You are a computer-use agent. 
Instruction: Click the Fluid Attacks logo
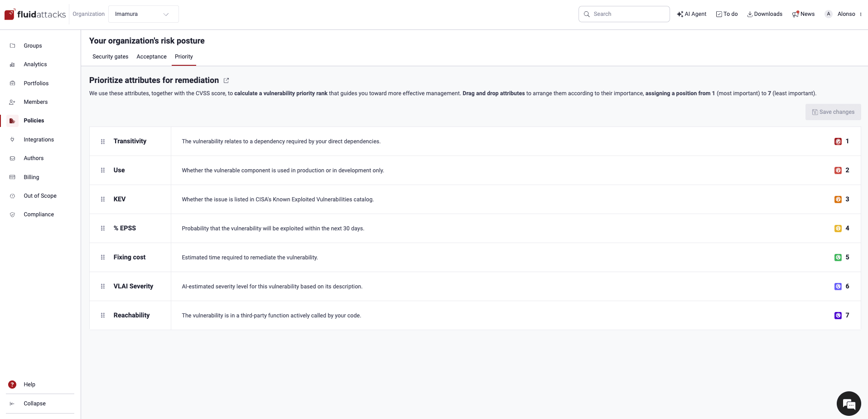coord(35,15)
